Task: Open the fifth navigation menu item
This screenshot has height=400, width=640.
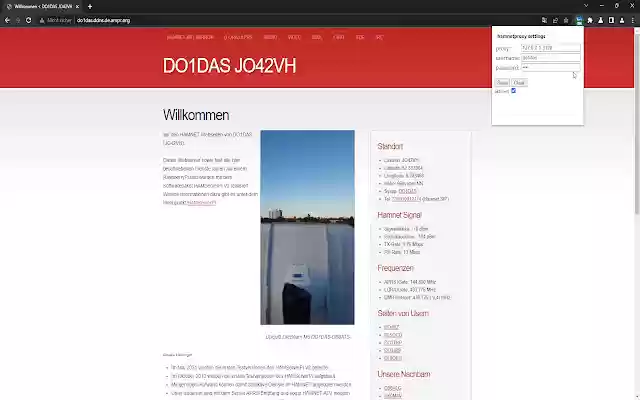Action: (x=317, y=37)
